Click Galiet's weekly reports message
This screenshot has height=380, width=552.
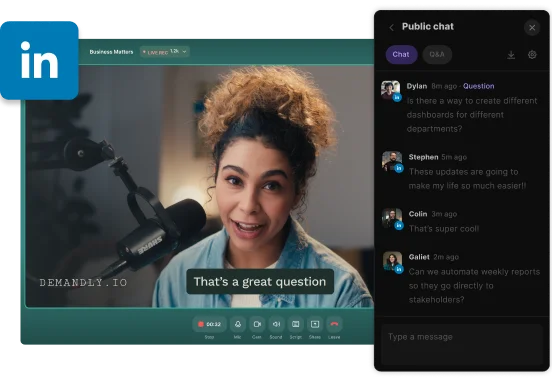tap(474, 286)
